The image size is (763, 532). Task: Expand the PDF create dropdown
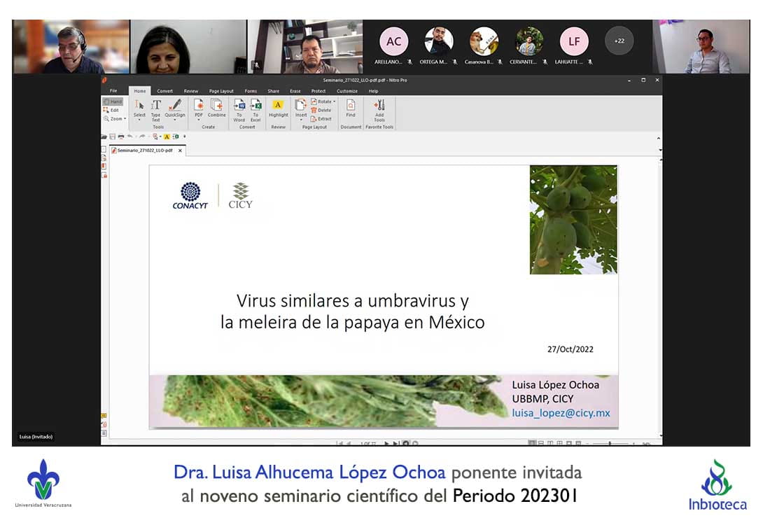click(x=199, y=120)
